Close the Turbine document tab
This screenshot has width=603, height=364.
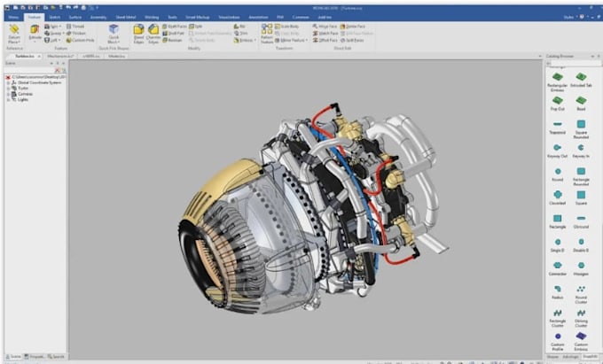[x=39, y=56]
